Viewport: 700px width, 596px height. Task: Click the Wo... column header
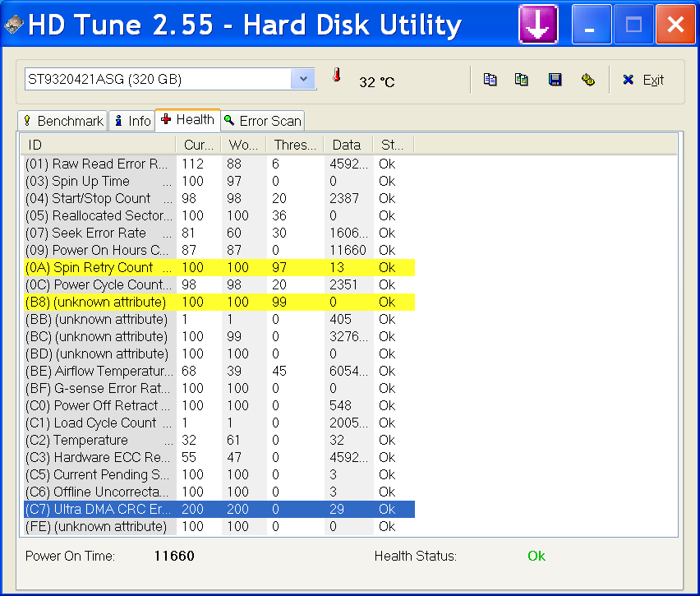243,145
